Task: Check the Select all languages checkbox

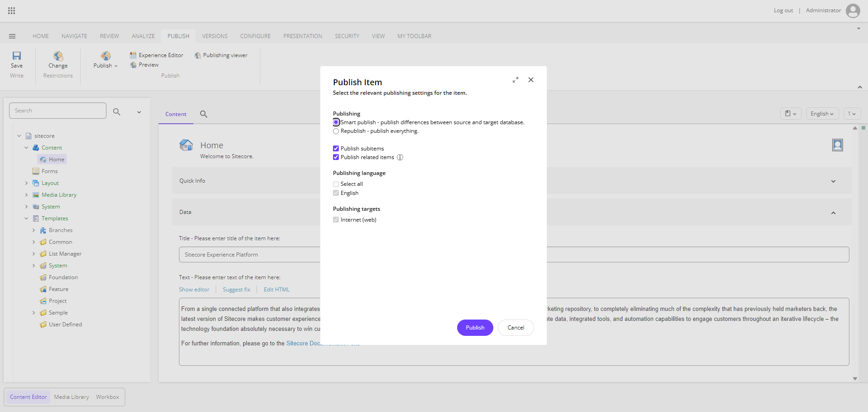Action: pos(336,184)
